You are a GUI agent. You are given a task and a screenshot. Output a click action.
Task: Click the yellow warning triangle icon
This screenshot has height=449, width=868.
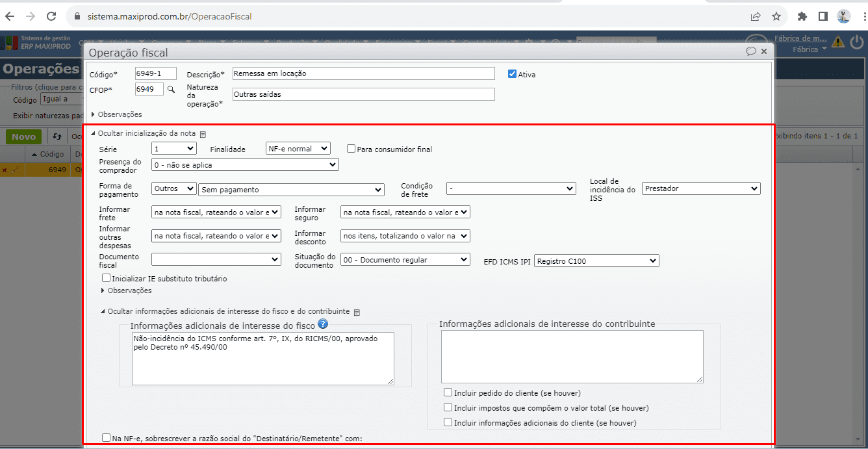838,43
